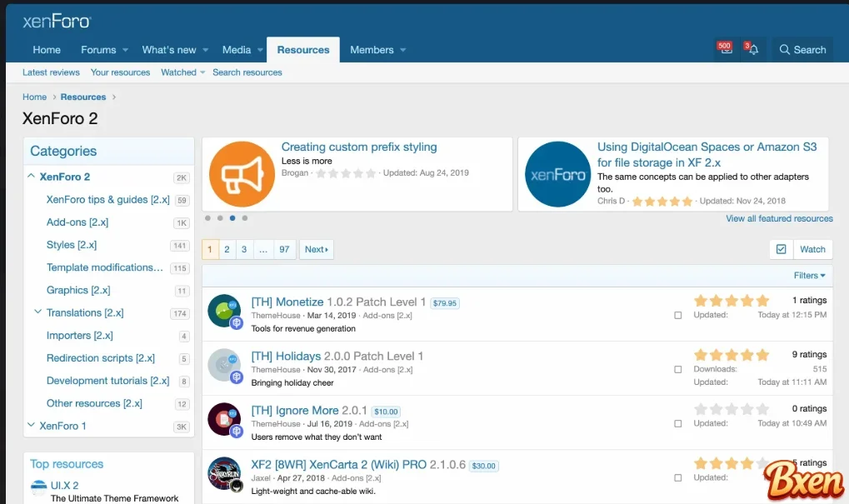This screenshot has height=504, width=849.
Task: Toggle the select-all checkbox beside Watch
Action: click(x=781, y=249)
